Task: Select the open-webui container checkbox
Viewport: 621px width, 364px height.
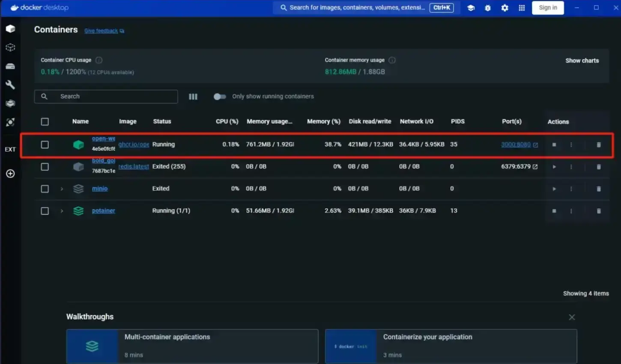Action: pos(45,145)
